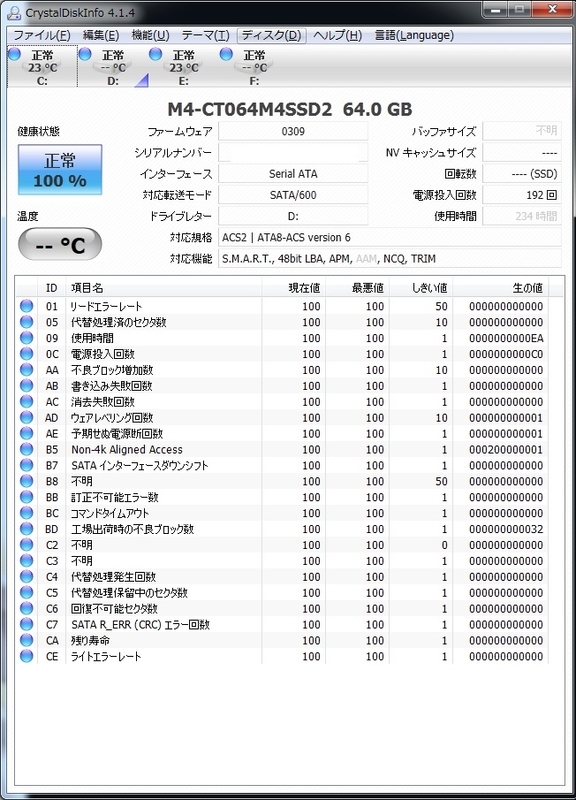Click status orb for 不良ブロック増加数 row

[27, 370]
